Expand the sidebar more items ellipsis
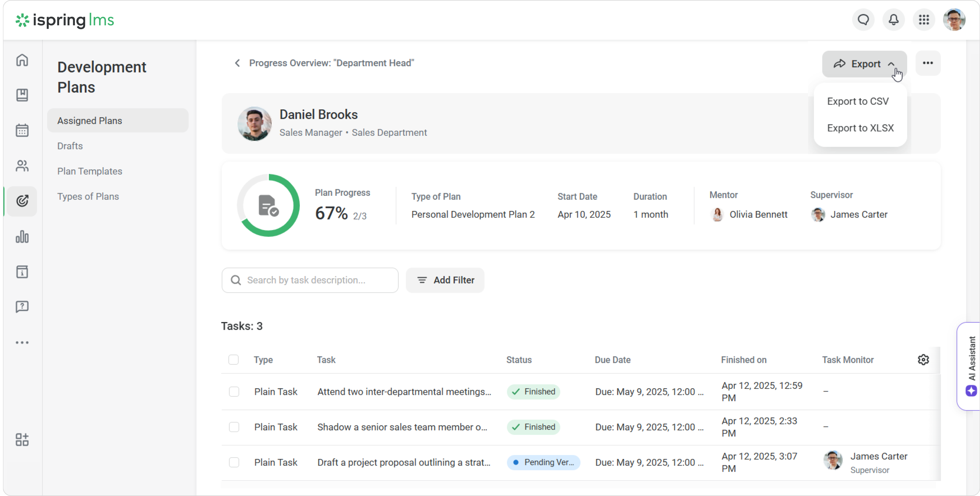 [x=22, y=342]
